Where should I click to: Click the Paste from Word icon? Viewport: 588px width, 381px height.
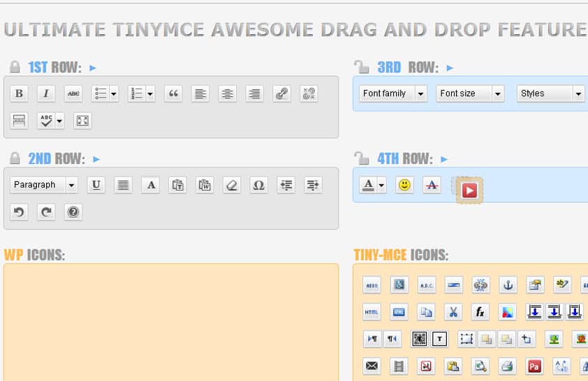click(x=205, y=185)
